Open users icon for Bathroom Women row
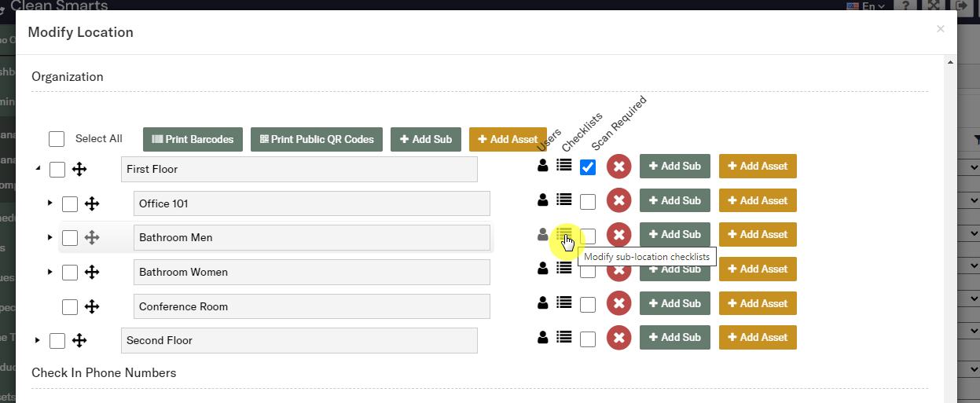Screen dimensions: 980x403 (542, 269)
